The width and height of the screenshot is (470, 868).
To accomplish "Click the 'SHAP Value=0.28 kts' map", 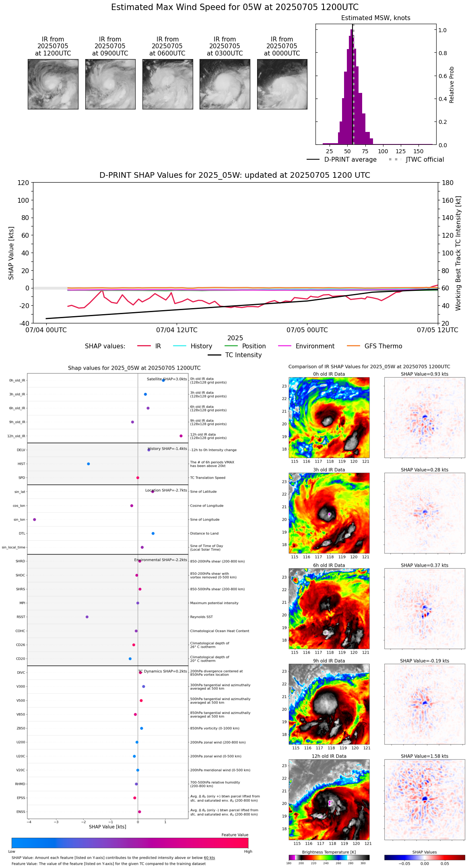I will tap(425, 513).
